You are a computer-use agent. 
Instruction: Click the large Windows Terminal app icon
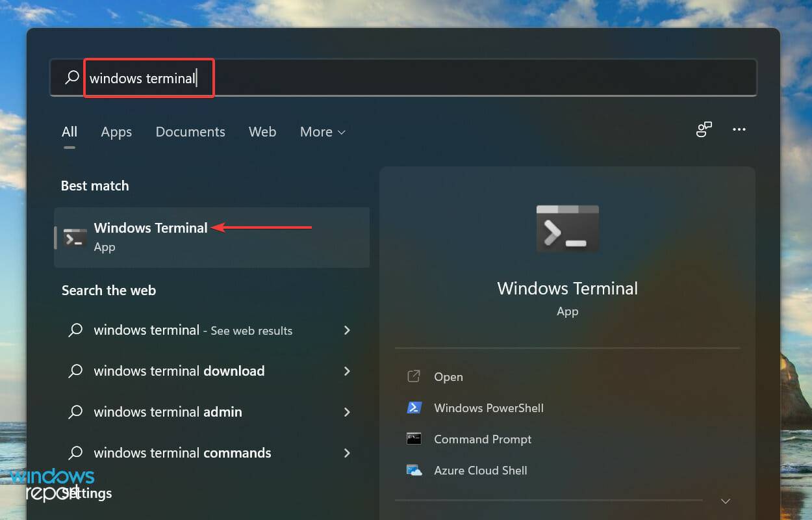[x=567, y=228]
